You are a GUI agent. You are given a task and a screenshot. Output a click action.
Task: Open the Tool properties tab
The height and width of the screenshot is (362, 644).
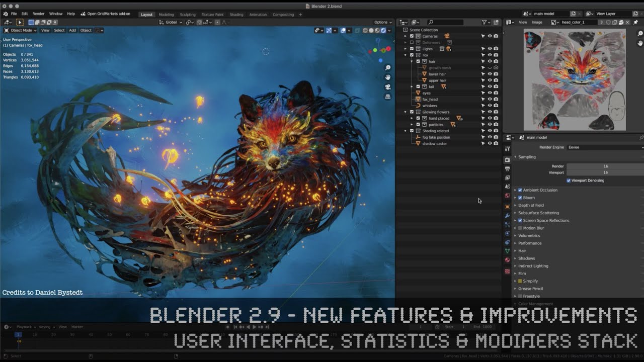(x=507, y=149)
